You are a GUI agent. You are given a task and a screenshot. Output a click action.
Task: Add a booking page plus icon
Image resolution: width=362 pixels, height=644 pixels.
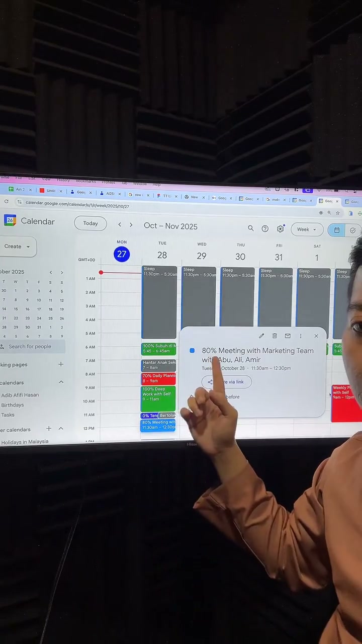tap(61, 364)
